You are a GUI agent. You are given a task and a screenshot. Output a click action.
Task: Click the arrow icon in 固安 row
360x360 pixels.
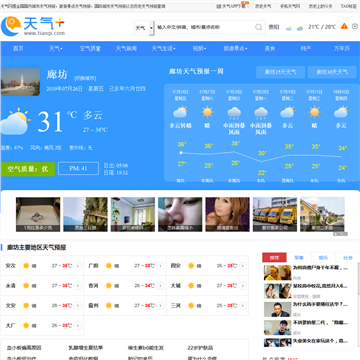click(x=243, y=266)
